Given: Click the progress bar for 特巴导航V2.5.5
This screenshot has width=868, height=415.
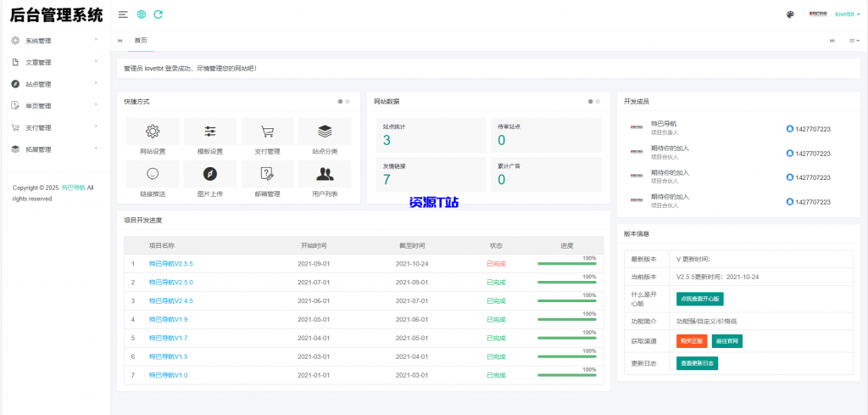Looking at the screenshot, I should point(567,264).
